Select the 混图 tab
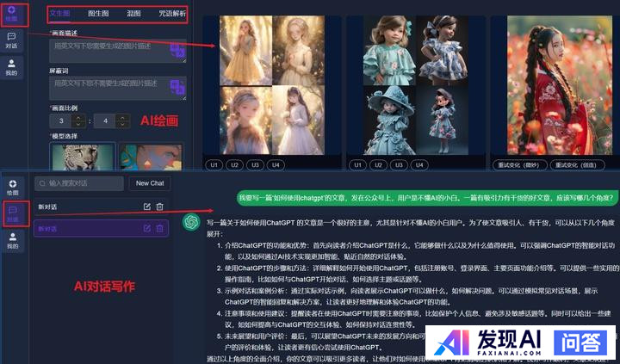This screenshot has width=620, height=364. pyautogui.click(x=134, y=14)
